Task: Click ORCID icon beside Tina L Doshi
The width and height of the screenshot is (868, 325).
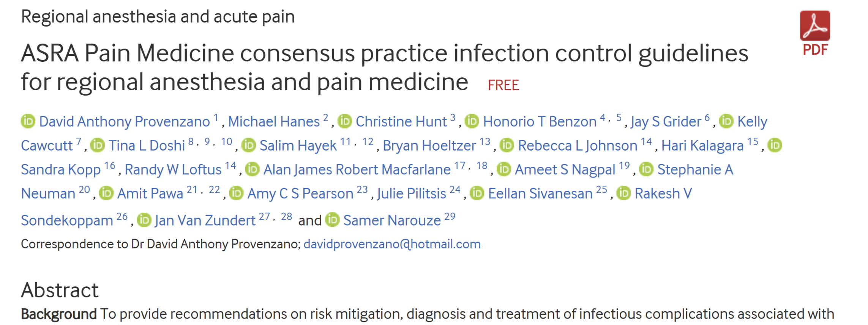Action: click(x=98, y=145)
